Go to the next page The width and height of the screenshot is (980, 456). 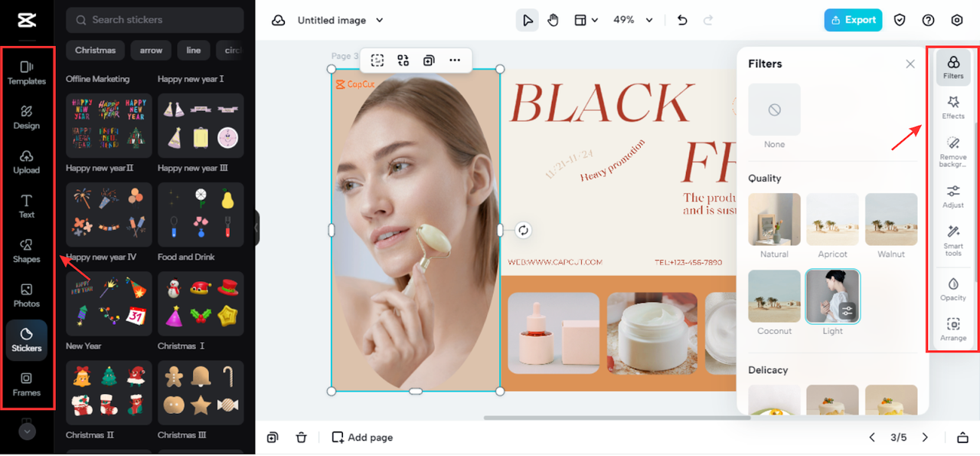(x=925, y=438)
